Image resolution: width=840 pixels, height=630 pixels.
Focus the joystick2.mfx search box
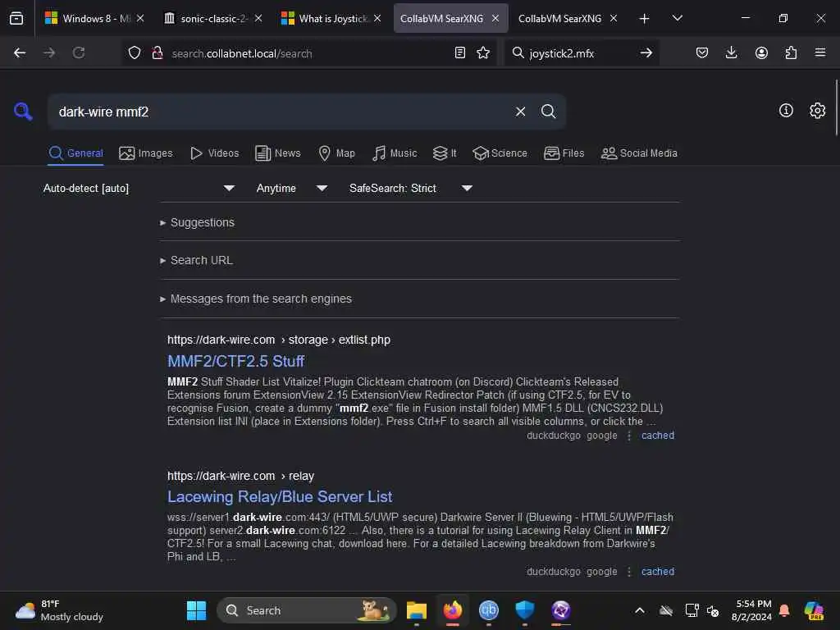pyautogui.click(x=582, y=53)
